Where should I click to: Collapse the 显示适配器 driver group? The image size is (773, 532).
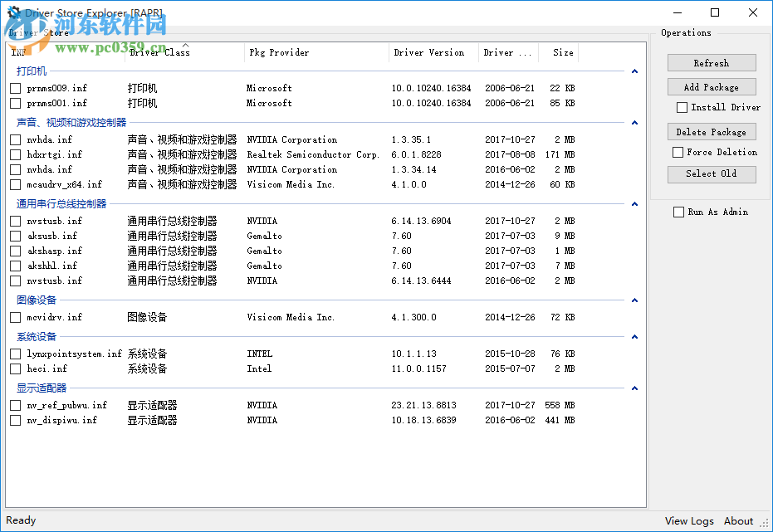click(634, 388)
